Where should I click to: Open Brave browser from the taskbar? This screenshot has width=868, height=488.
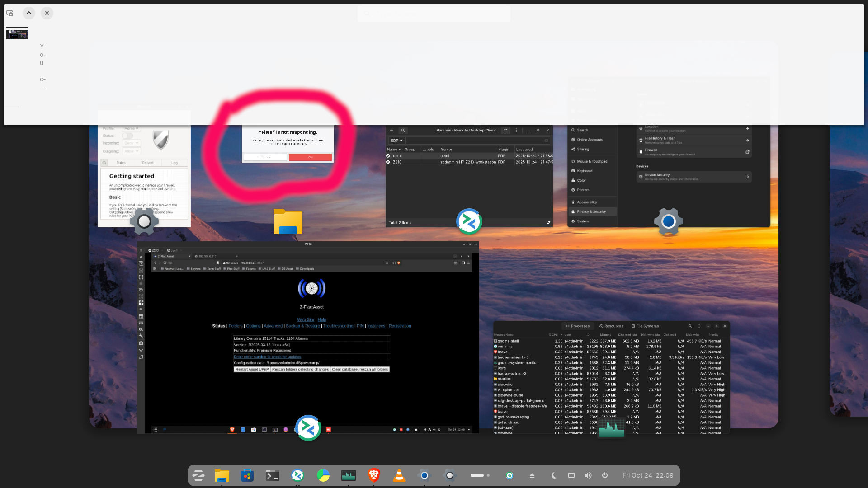[x=373, y=475]
